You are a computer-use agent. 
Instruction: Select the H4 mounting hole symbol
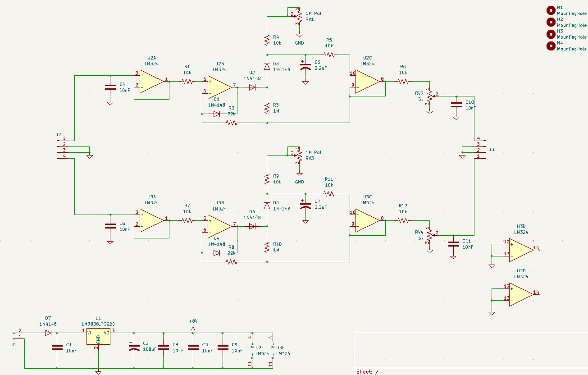pos(551,46)
